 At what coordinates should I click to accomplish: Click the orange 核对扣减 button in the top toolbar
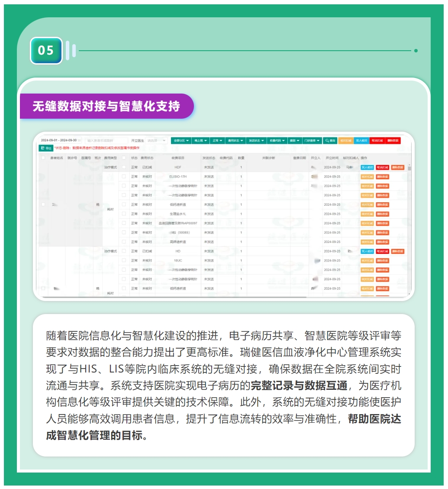click(346, 141)
